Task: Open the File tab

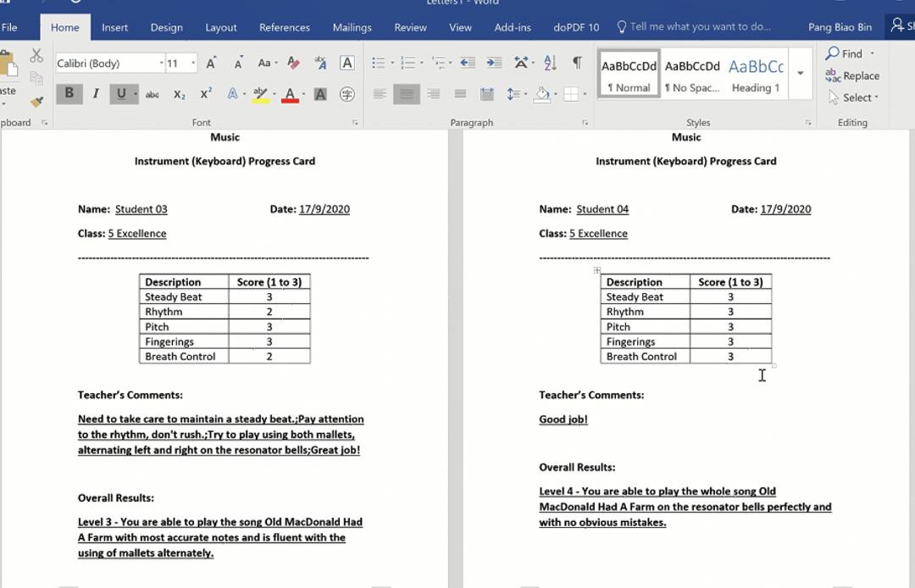Action: click(9, 27)
